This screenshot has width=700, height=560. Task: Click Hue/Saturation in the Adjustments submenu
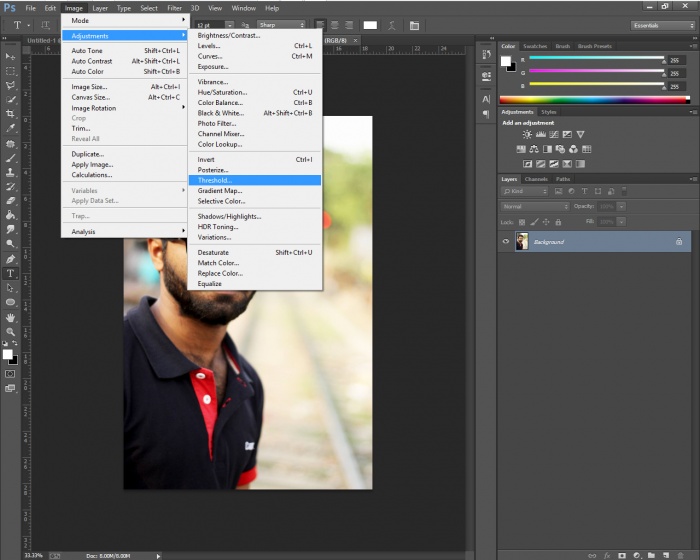pos(221,92)
